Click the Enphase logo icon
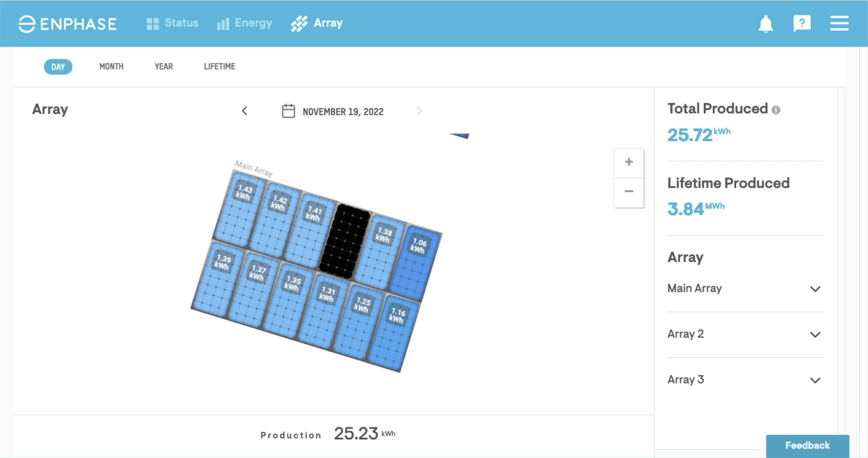 point(27,24)
